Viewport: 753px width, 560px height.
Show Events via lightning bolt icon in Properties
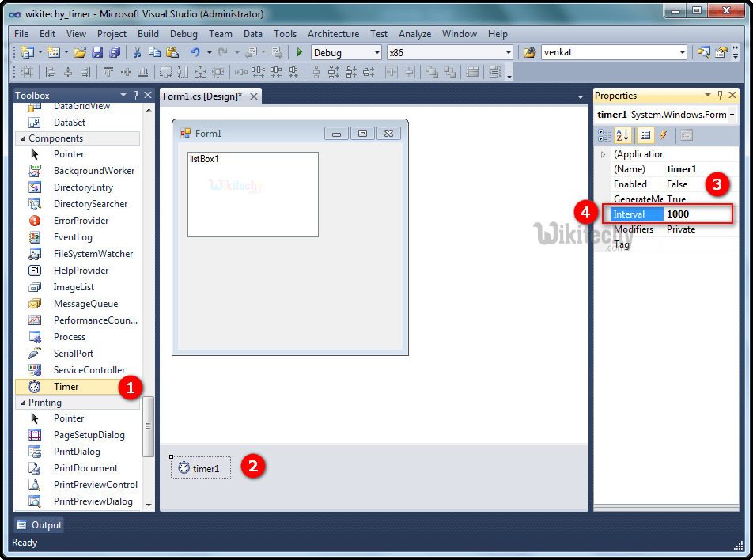pos(664,134)
